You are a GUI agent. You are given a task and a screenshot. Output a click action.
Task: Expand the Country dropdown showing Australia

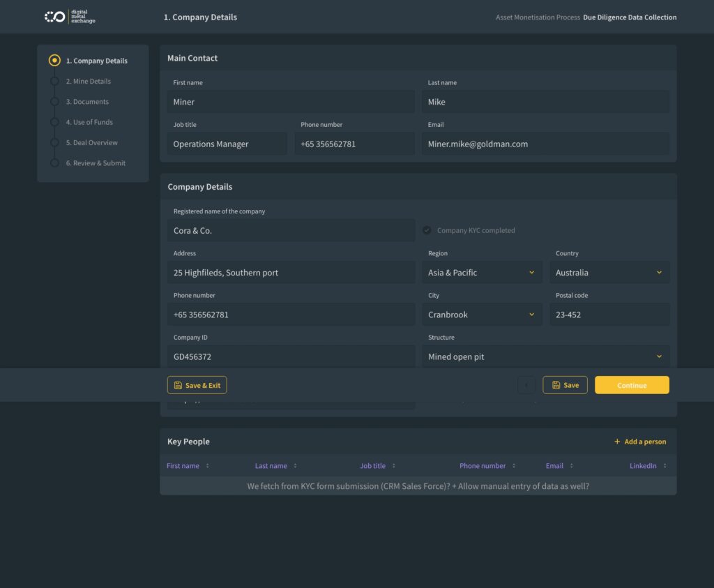609,273
